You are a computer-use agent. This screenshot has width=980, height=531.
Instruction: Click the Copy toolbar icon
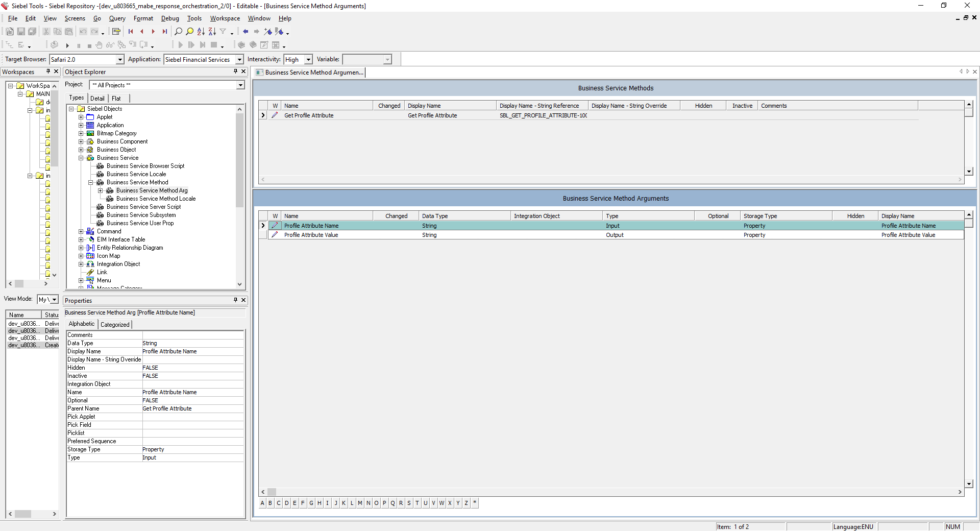pos(58,32)
